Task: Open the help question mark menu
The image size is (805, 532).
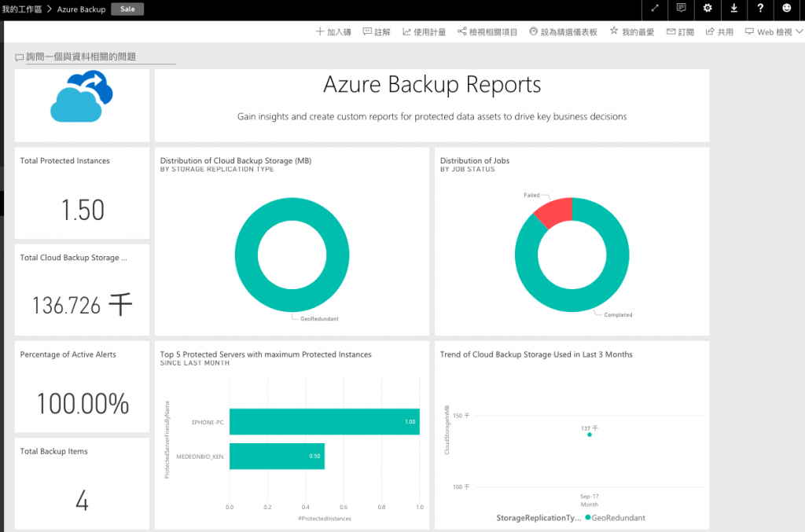Action: (x=760, y=9)
